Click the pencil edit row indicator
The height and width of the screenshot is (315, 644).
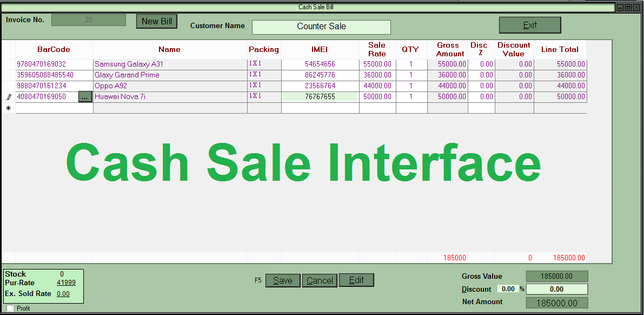[x=8, y=97]
